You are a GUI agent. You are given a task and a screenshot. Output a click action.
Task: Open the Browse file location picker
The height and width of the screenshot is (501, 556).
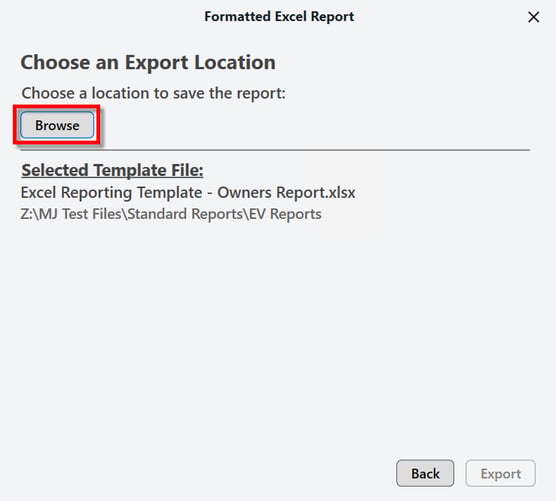click(57, 125)
